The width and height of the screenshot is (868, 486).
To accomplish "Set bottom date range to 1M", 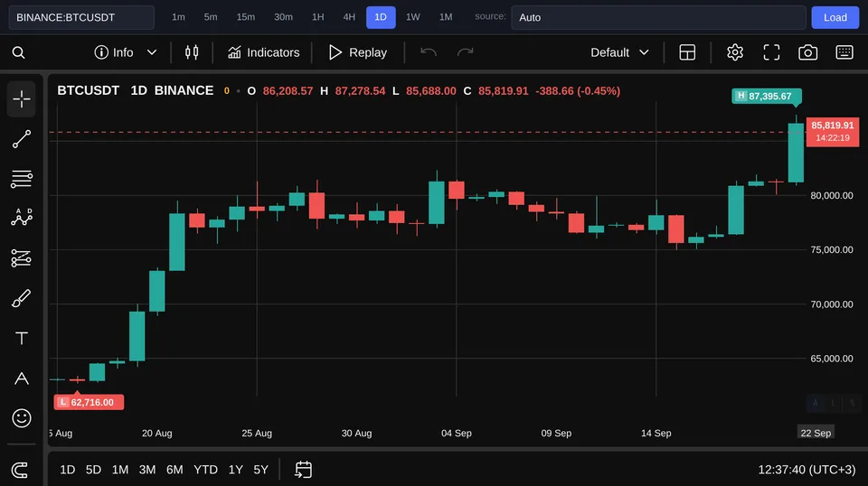I will [120, 470].
